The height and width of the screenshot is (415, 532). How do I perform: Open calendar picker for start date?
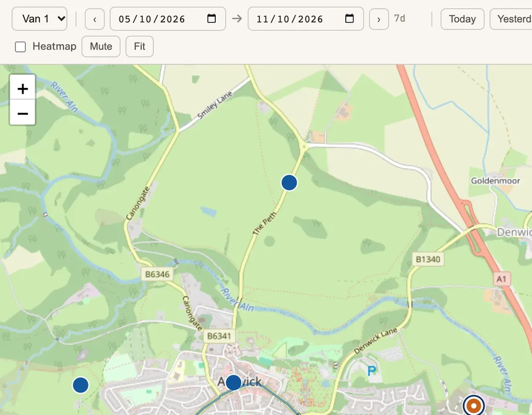pos(211,18)
